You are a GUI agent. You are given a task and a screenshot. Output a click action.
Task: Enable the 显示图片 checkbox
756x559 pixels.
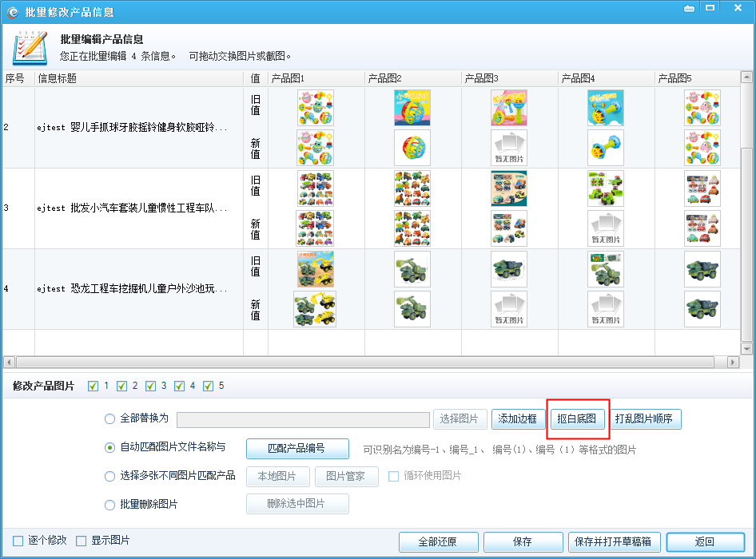coord(81,541)
